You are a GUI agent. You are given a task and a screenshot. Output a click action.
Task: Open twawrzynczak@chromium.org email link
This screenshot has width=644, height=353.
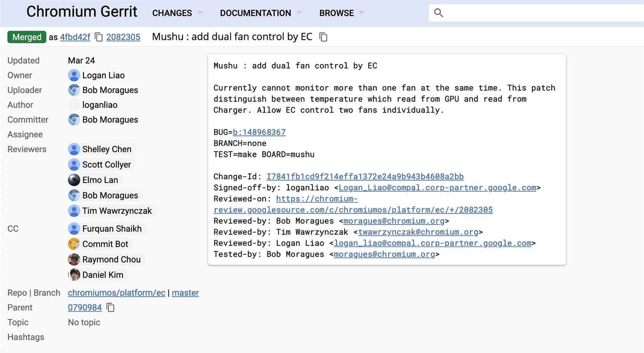418,232
